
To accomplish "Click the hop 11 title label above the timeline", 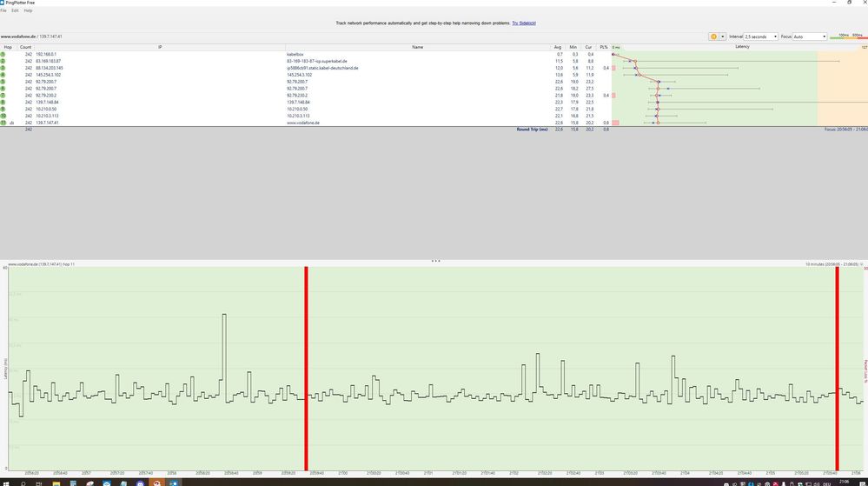I will tap(41, 264).
